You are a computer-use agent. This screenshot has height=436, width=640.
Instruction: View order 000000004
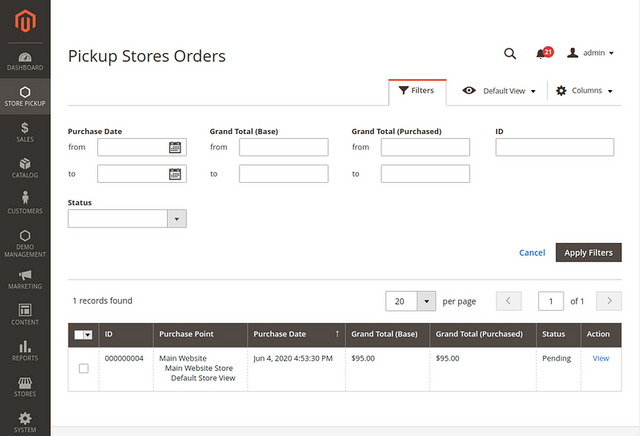click(x=601, y=358)
